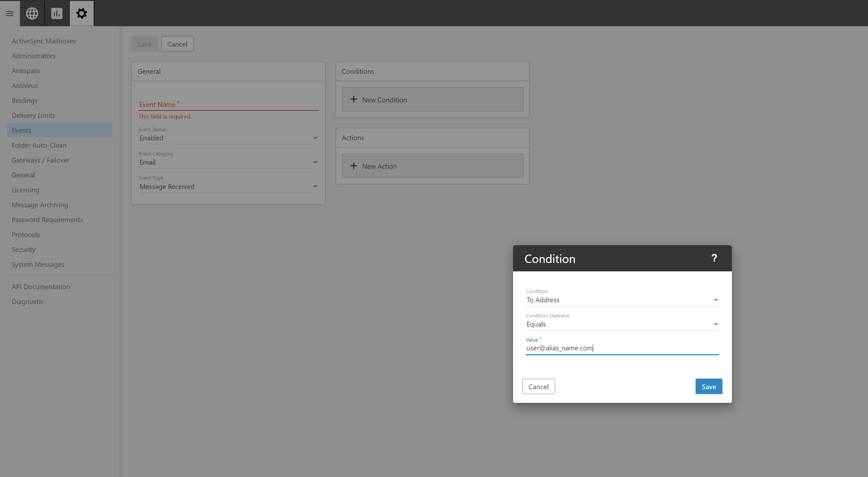Open the Condition Operator dropdown
The image size is (868, 477).
pyautogui.click(x=622, y=324)
